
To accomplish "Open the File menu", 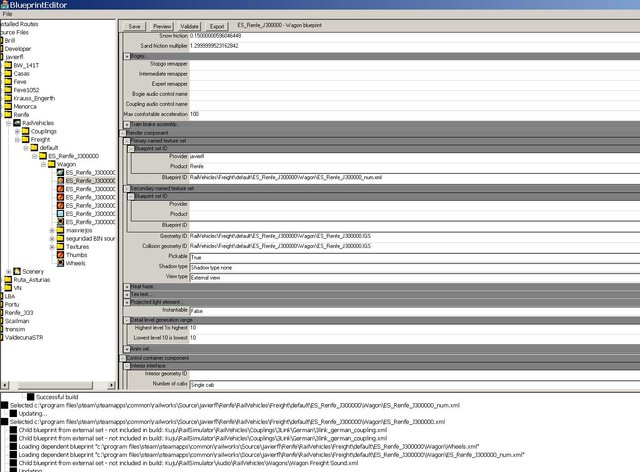I will pyautogui.click(x=7, y=14).
